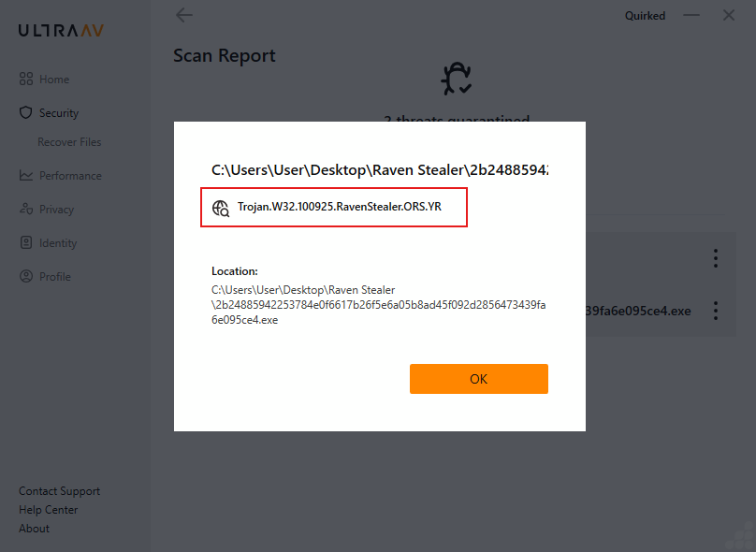The width and height of the screenshot is (756, 552).
Task: Click the Privacy icon in sidebar
Action: [26, 210]
